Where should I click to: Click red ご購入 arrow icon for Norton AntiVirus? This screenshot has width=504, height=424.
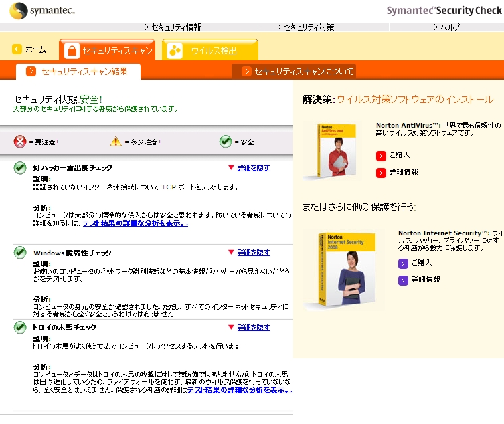pyautogui.click(x=381, y=156)
